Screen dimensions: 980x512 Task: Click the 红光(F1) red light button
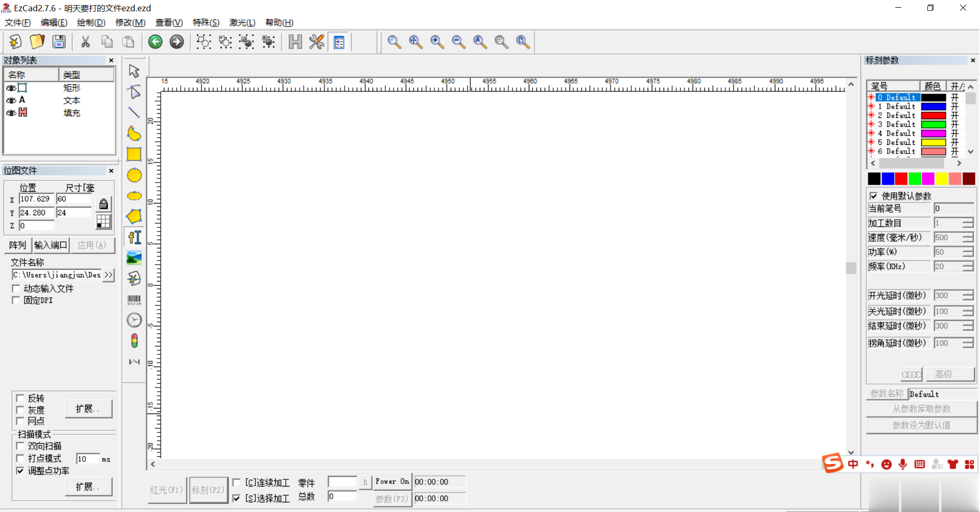tap(167, 490)
